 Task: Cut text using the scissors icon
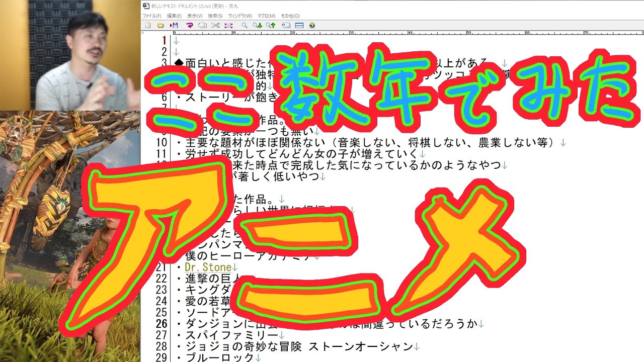tap(215, 25)
